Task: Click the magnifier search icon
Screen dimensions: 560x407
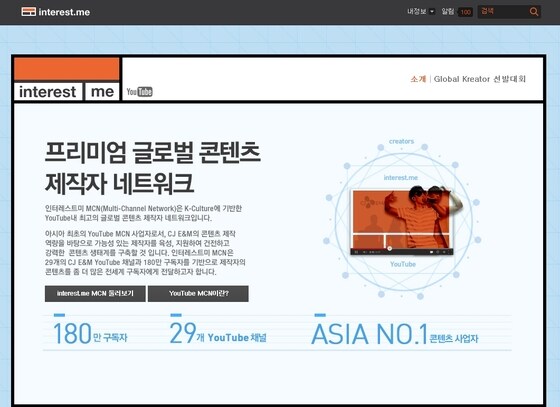Action: click(534, 12)
